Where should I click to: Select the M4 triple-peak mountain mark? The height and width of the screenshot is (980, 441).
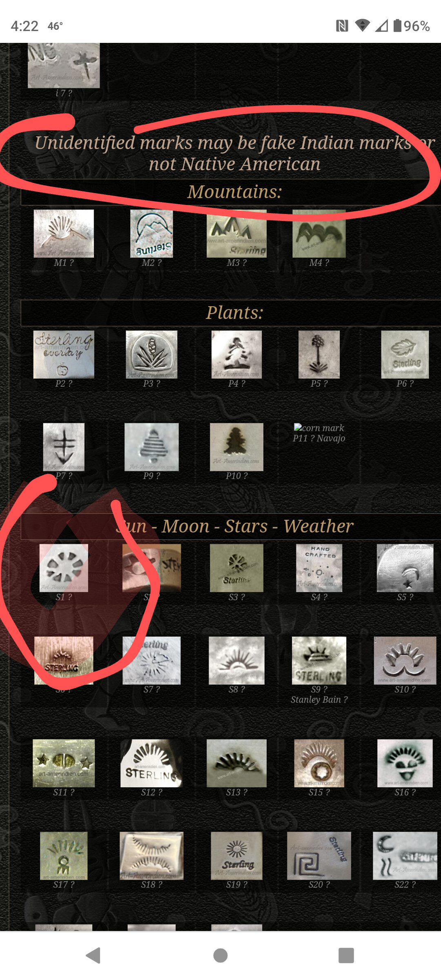(319, 234)
